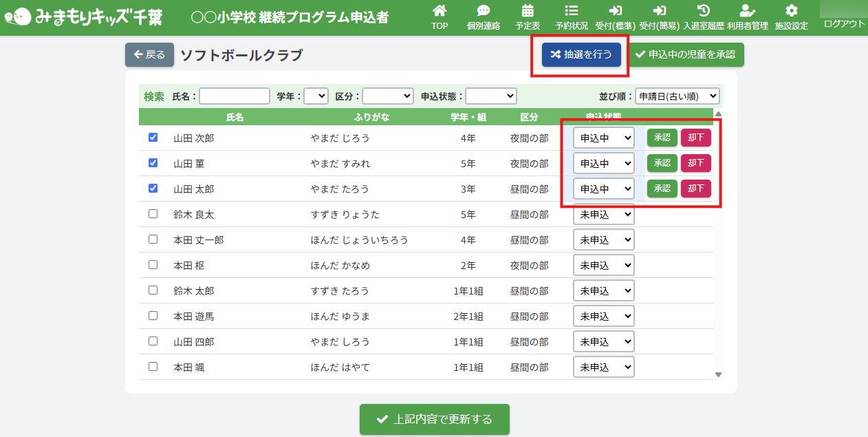868x437 pixels.
Task: Tick the checkbox for 本田 颯
Action: pos(153,367)
